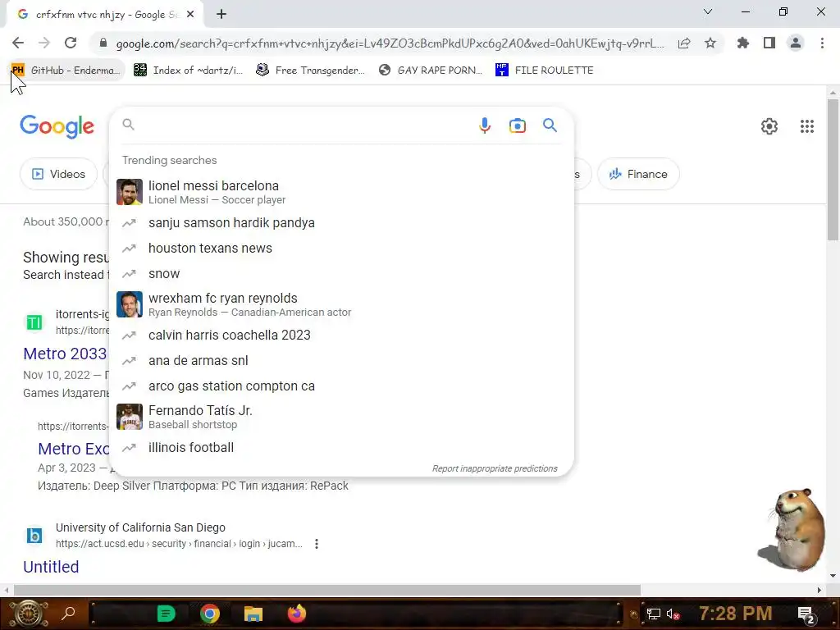Viewport: 840px width, 630px height.
Task: Choose sanju samson hardik pandya suggestion
Action: coord(341,223)
